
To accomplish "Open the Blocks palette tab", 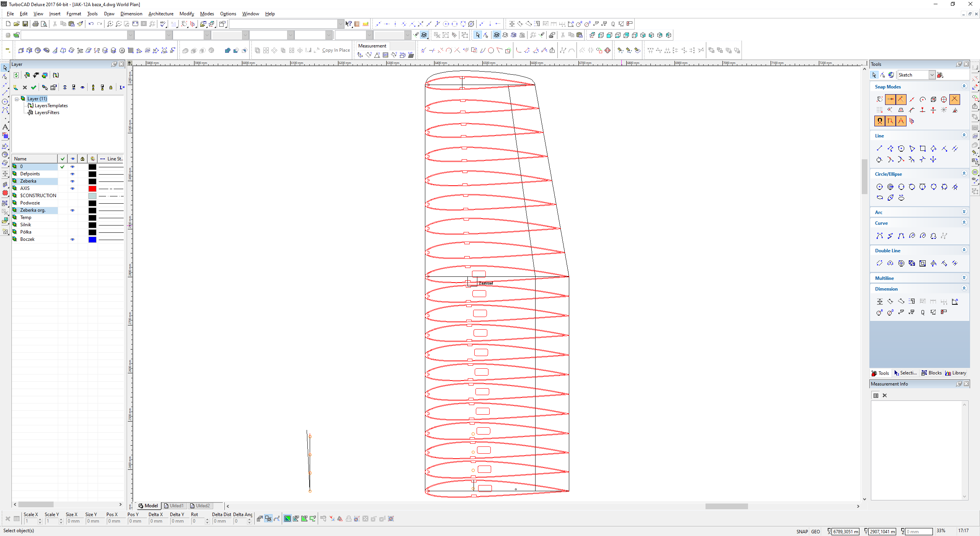I will pos(931,373).
